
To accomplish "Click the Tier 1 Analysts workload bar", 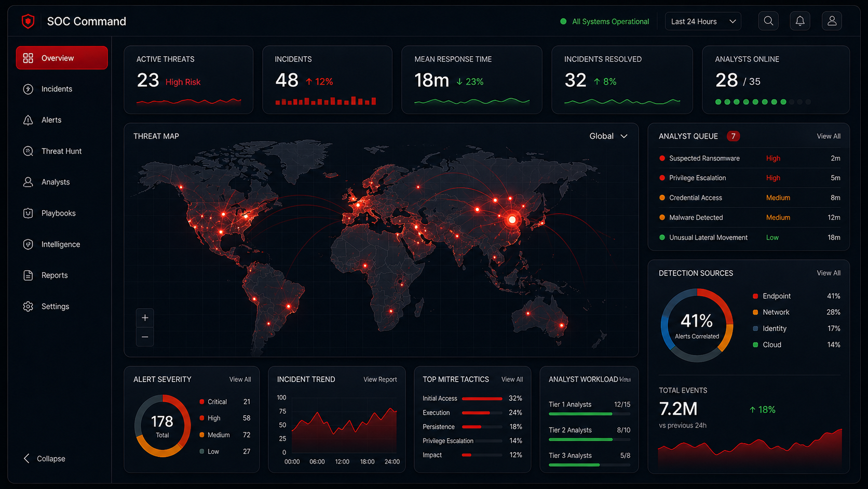I will coord(589,414).
